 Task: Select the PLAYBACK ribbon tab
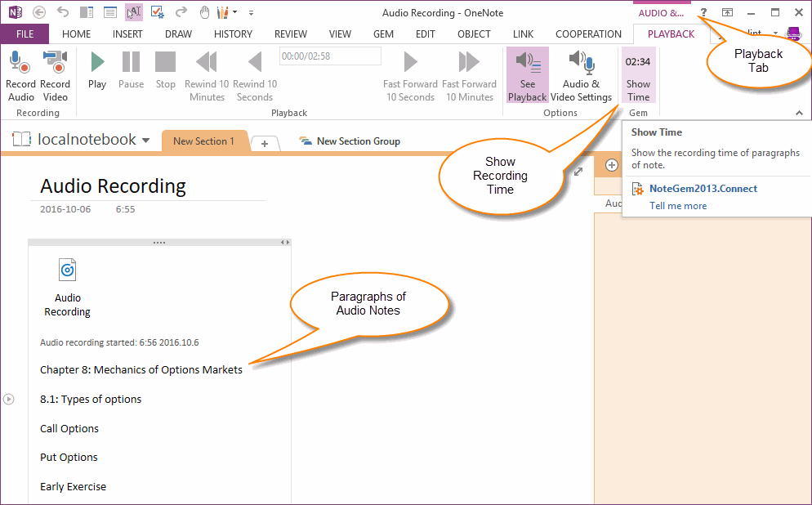point(671,34)
